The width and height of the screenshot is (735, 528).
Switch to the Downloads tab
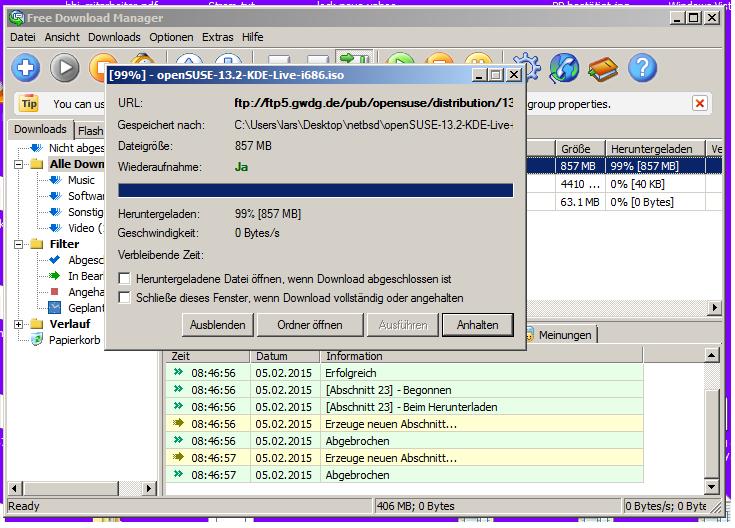40,129
